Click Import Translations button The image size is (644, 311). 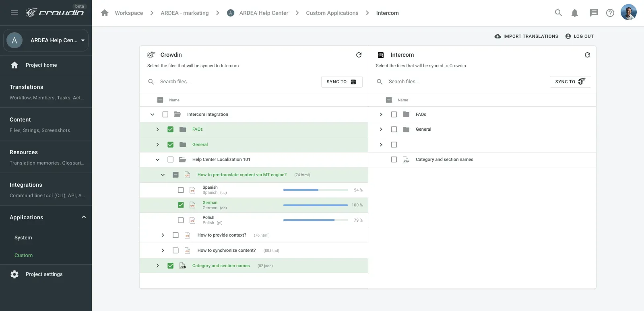point(526,36)
